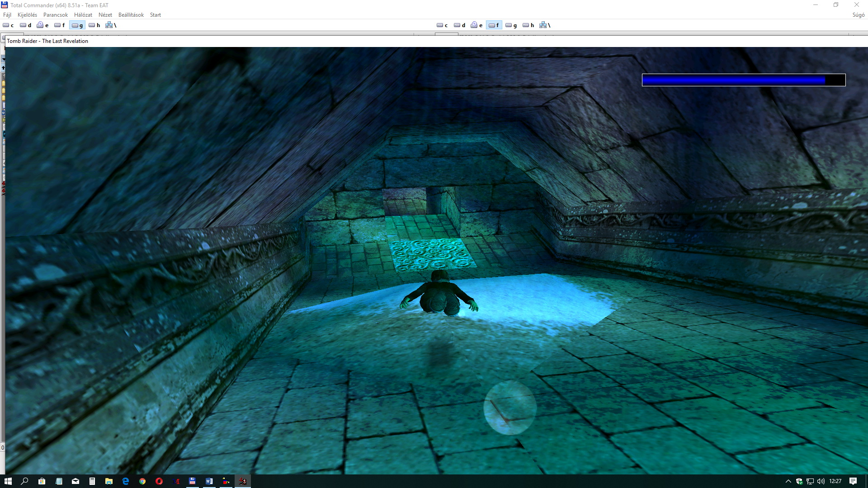Open Calculator from taskbar

(92, 481)
